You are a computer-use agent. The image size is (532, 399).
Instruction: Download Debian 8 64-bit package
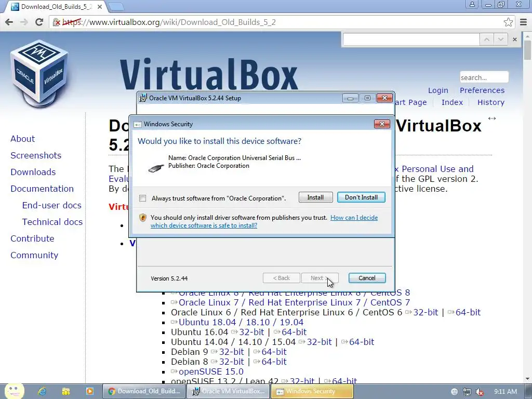pos(274,362)
